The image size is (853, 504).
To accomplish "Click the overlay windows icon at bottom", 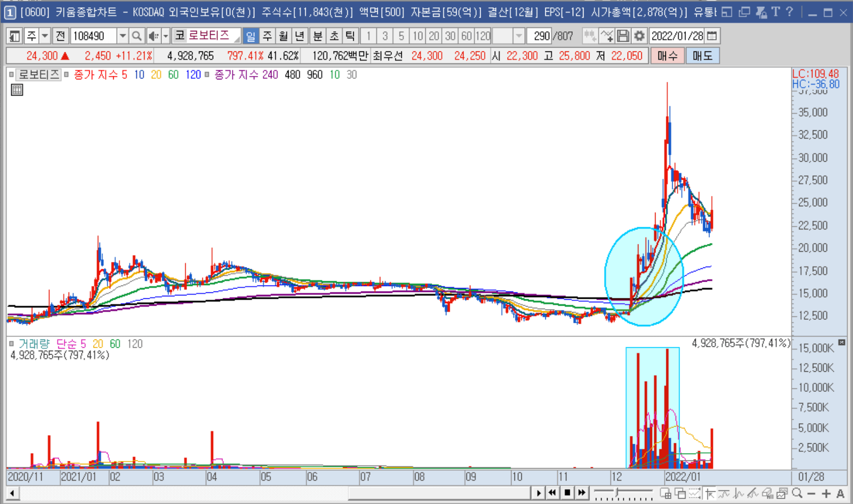I will 680,493.
